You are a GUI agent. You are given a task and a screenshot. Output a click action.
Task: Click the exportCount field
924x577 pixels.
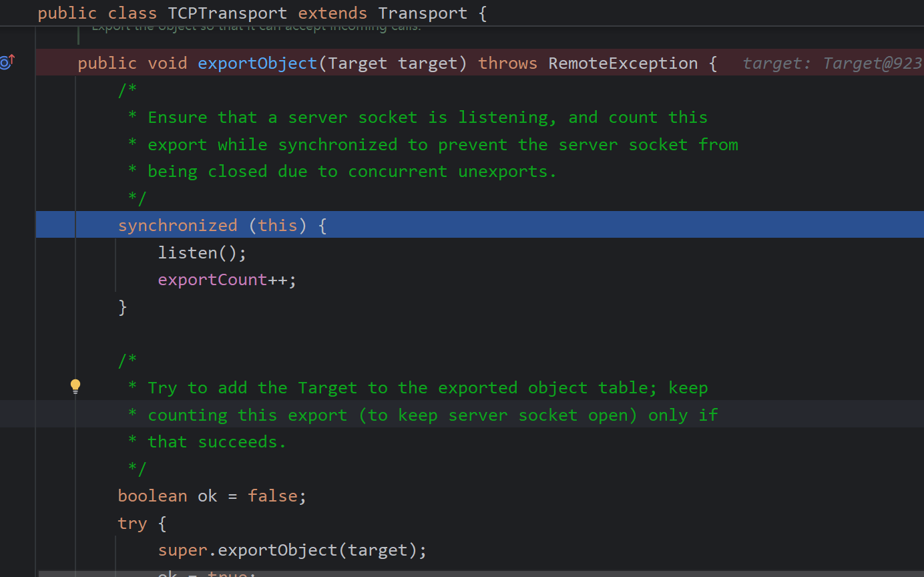pos(212,280)
